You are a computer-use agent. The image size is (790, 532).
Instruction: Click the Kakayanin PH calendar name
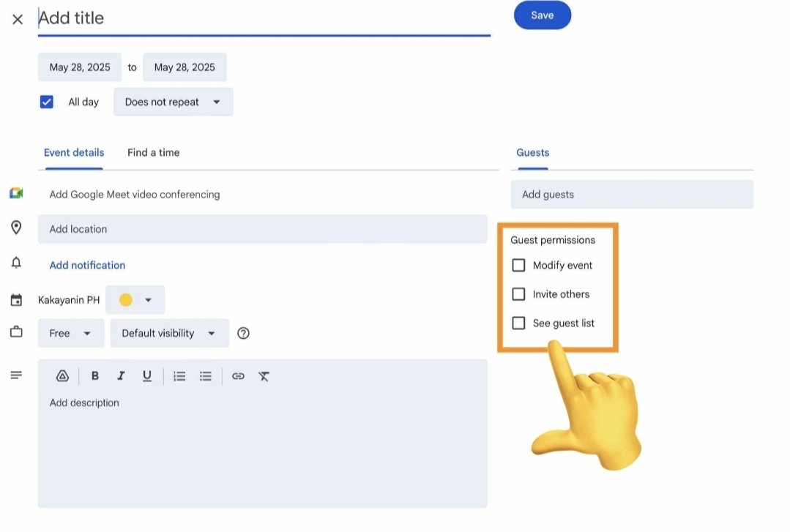click(x=69, y=300)
